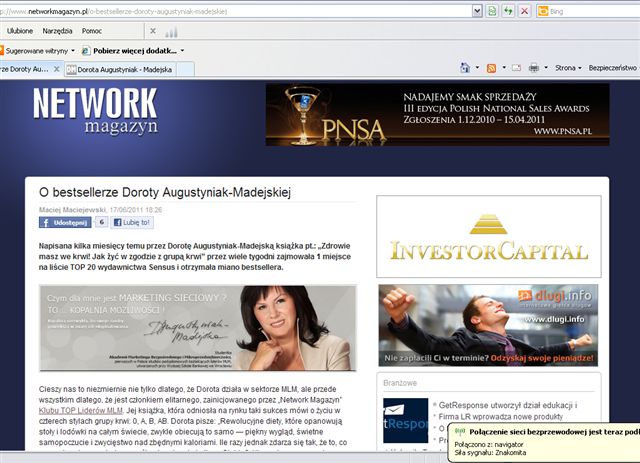This screenshot has width=640, height=463.
Task: Expand the Sugerowane witryny dropdown arrow
Action: point(73,51)
